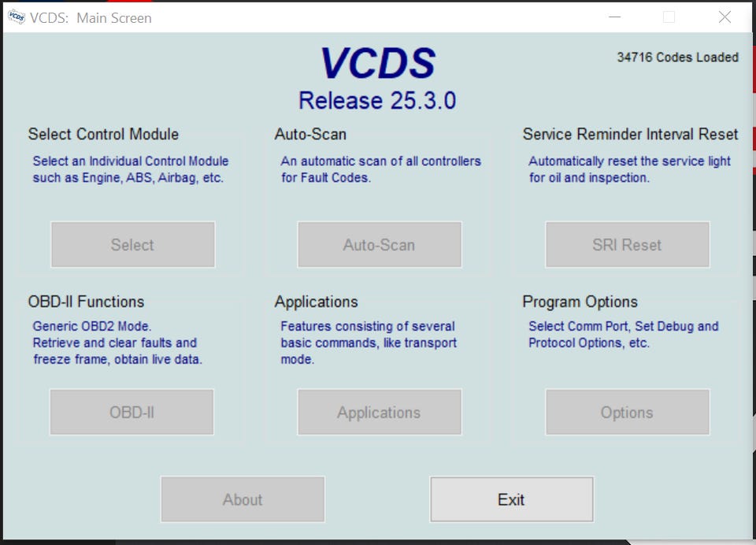Close the VCDS window with X
This screenshot has height=545, width=756.
[724, 17]
